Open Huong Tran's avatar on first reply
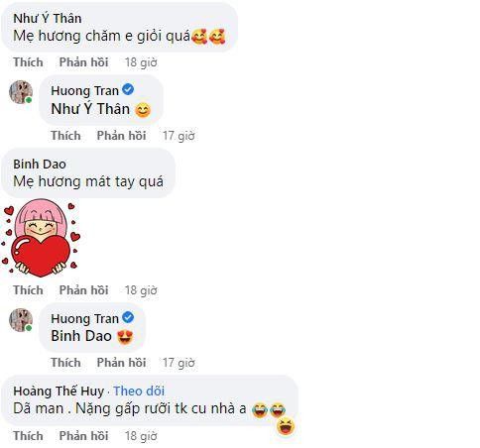480x448 pixels. click(21, 92)
